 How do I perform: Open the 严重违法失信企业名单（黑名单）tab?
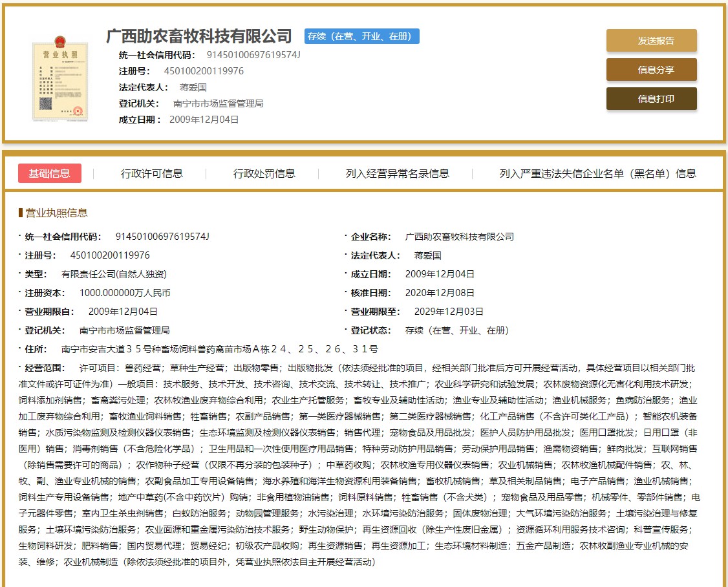[597, 173]
